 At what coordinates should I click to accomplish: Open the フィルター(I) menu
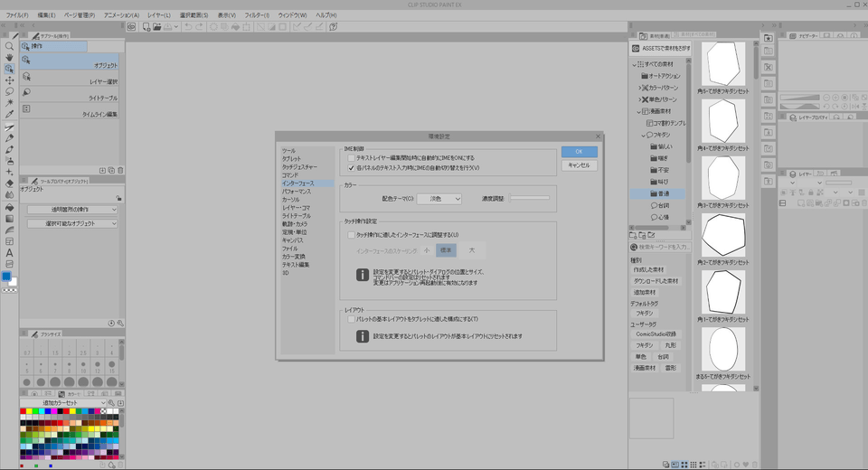pyautogui.click(x=256, y=15)
